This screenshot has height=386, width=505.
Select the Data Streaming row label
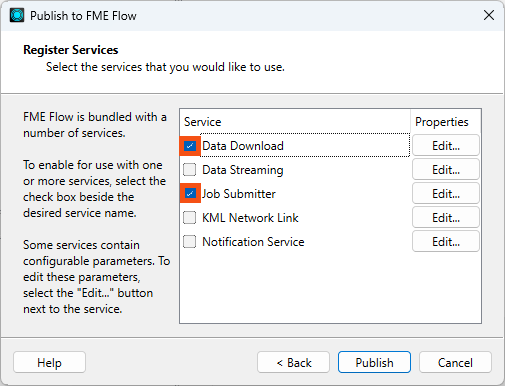(x=243, y=170)
